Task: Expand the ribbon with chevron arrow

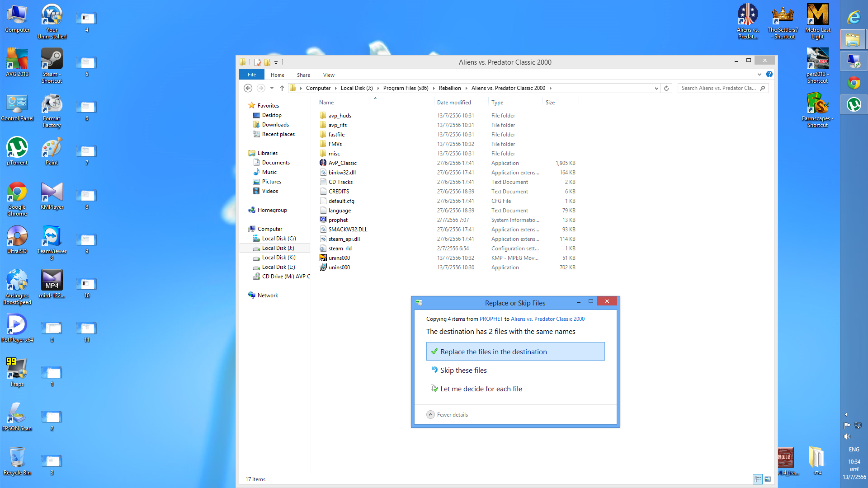Action: tap(759, 75)
